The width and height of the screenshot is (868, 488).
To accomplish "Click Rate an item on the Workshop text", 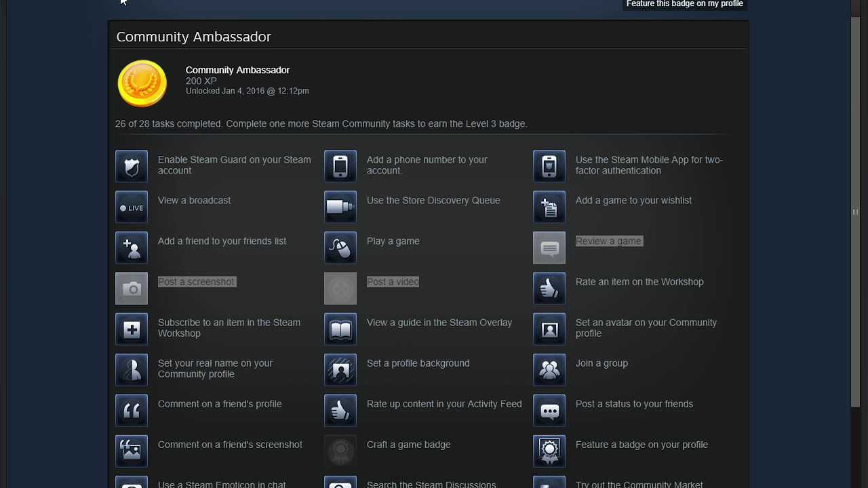I will pyautogui.click(x=639, y=282).
